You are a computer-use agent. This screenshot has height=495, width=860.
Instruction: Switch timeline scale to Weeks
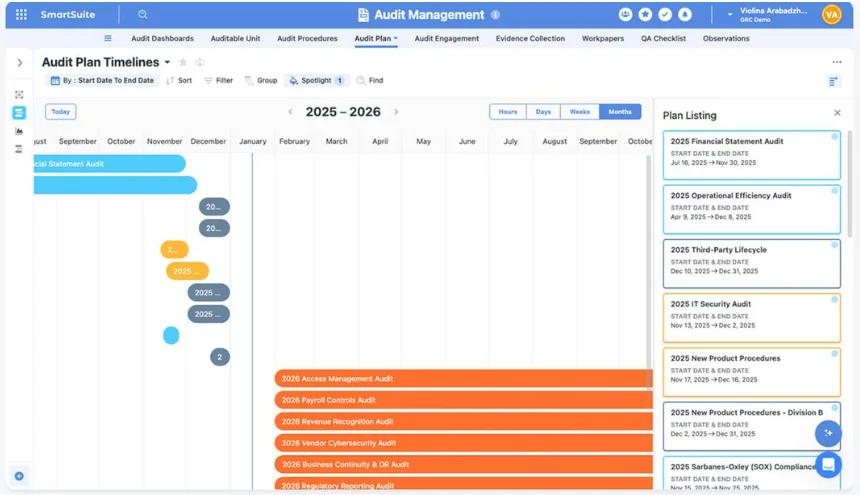pyautogui.click(x=580, y=112)
